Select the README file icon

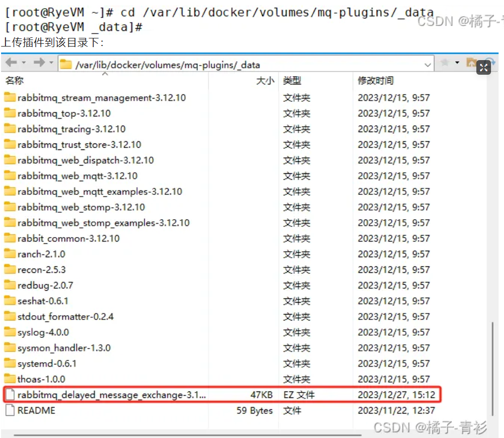click(10, 410)
